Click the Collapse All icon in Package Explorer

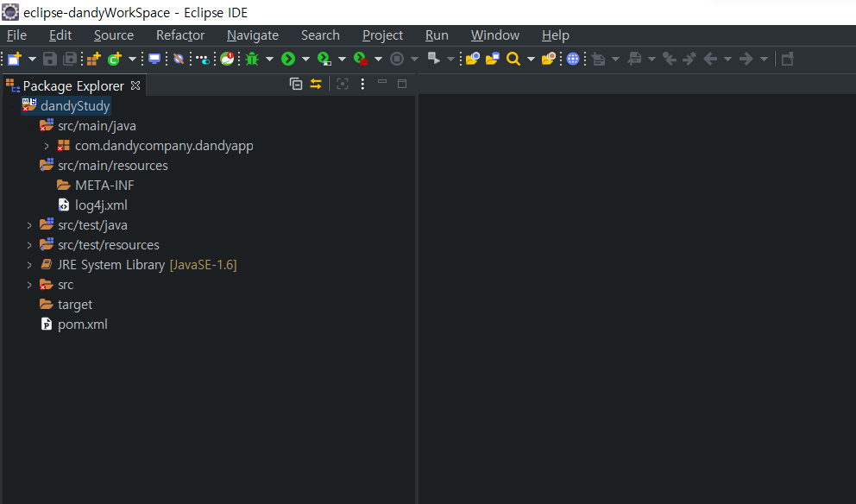click(x=296, y=84)
